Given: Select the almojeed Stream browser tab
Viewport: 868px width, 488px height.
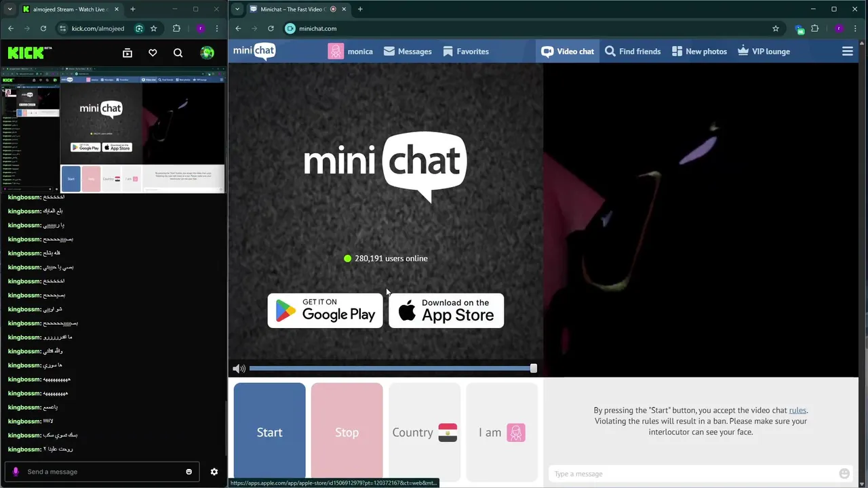Looking at the screenshot, I should point(70,9).
